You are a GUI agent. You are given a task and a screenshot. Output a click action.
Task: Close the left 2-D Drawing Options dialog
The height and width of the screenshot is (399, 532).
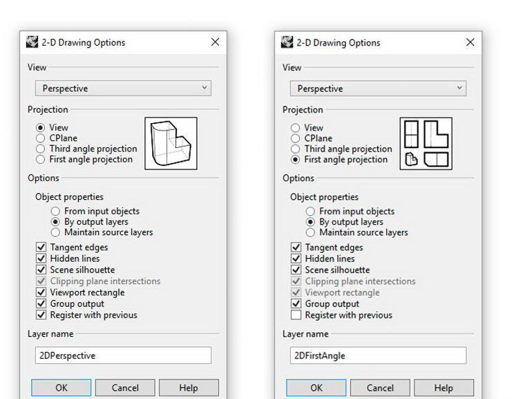(x=215, y=42)
